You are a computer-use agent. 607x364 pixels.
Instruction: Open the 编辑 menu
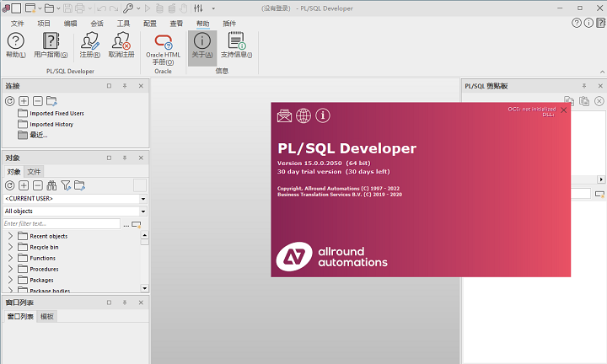tap(71, 24)
